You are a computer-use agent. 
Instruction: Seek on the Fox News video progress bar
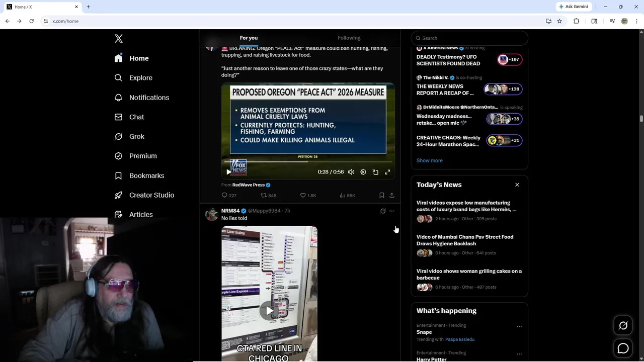point(308,162)
